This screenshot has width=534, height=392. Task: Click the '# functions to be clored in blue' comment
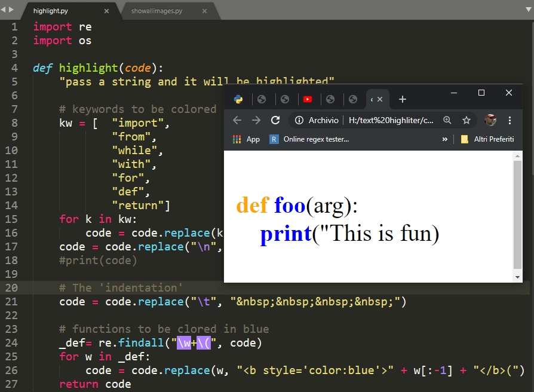(164, 329)
